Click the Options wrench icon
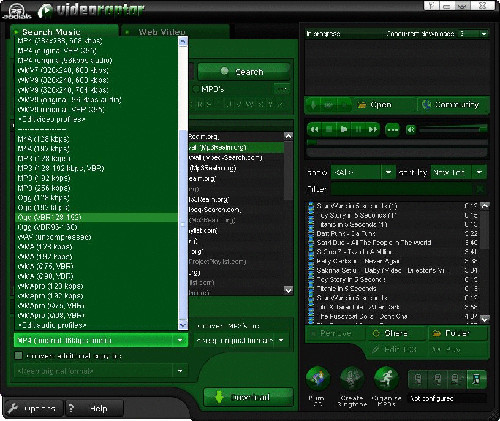 13,408
